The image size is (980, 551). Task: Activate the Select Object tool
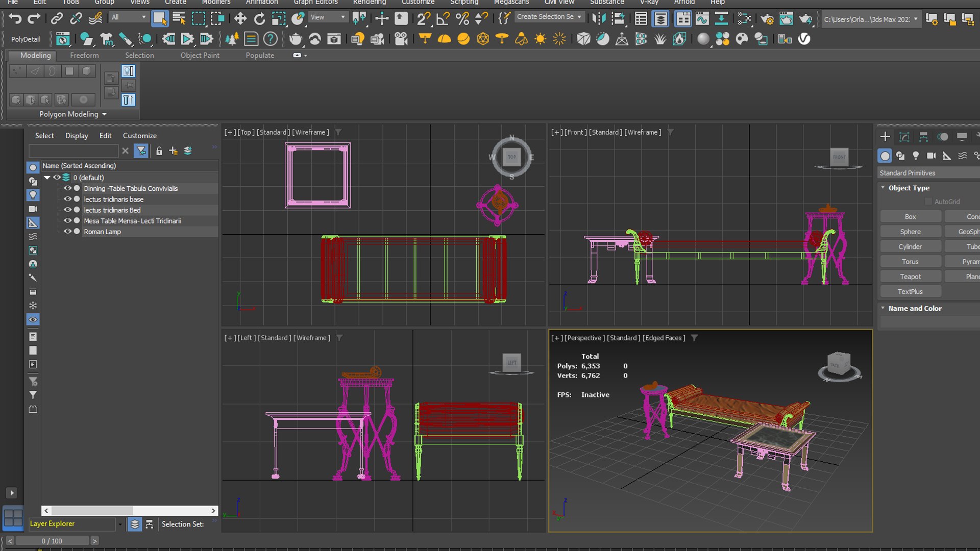pyautogui.click(x=160, y=19)
